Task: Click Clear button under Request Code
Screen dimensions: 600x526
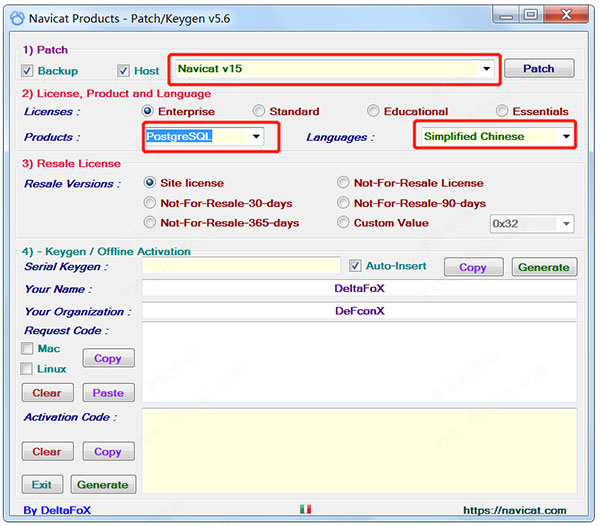Action: click(x=47, y=392)
